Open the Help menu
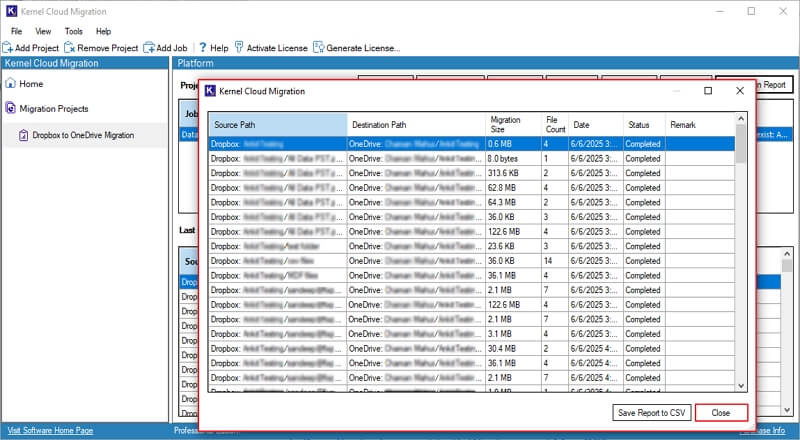 103,31
